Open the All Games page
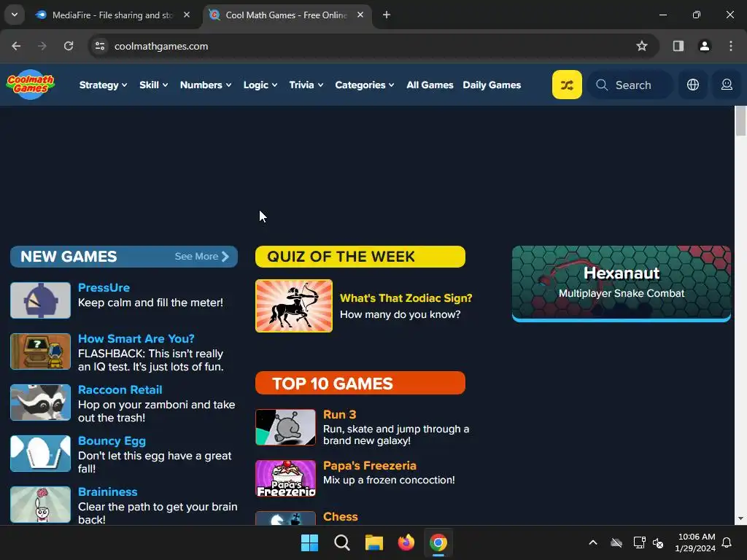 (x=430, y=85)
